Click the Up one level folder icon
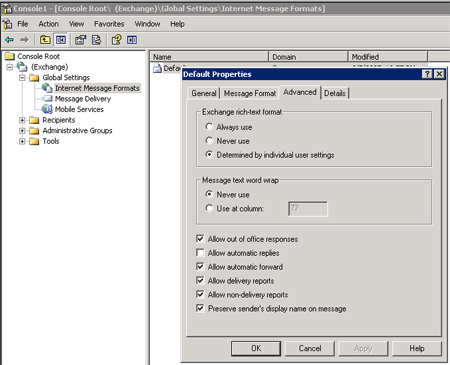The width and height of the screenshot is (450, 365). 45,40
